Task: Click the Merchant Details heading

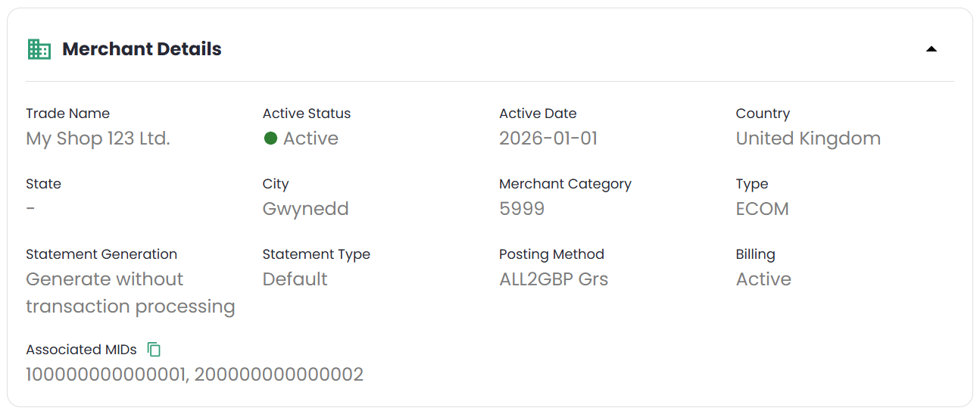Action: click(142, 49)
